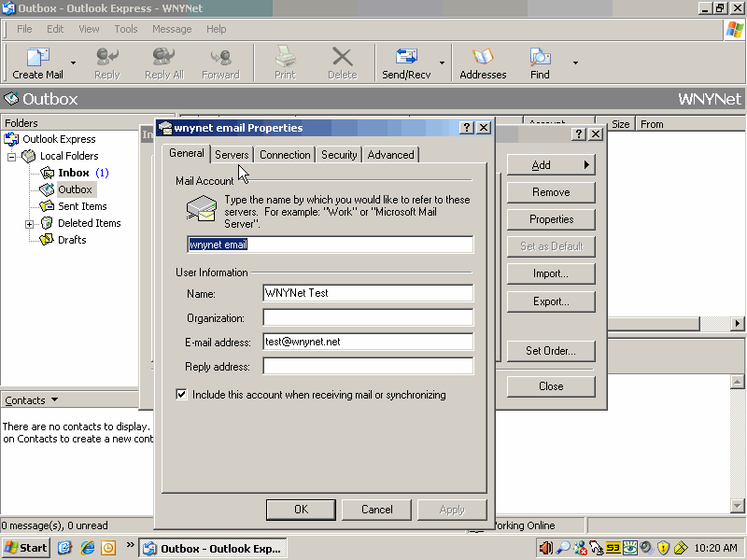Select the Outlook Express root folder icon
747x560 pixels.
point(11,139)
